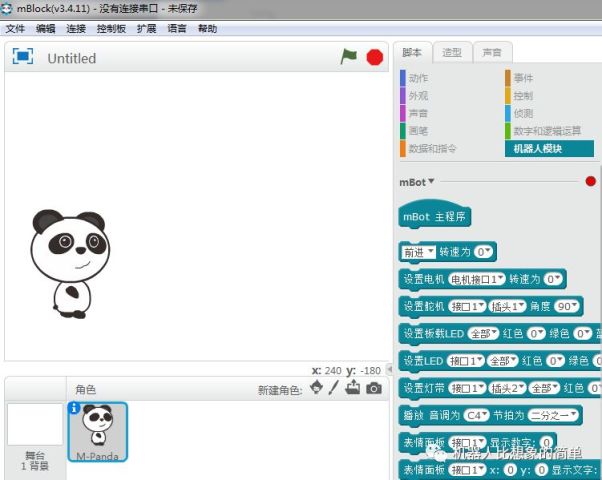The width and height of the screenshot is (602, 480).
Task: Switch to the 声音 tab
Action: [x=492, y=53]
